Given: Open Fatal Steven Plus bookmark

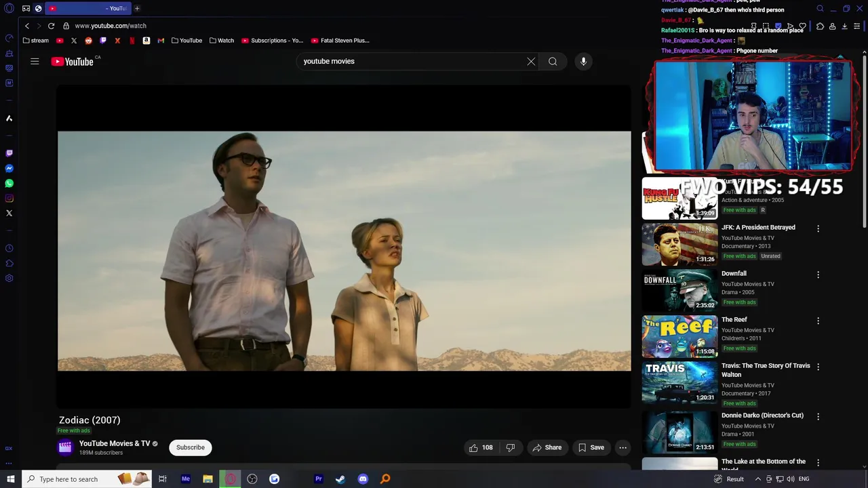Looking at the screenshot, I should pyautogui.click(x=340, y=41).
